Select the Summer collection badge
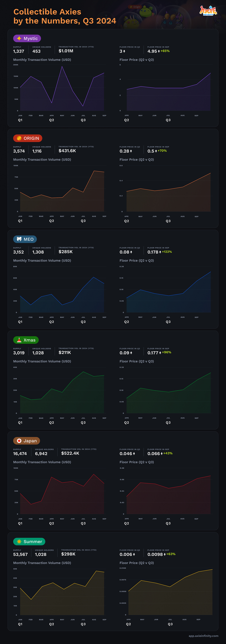The height and width of the screenshot is (644, 226). [x=29, y=542]
